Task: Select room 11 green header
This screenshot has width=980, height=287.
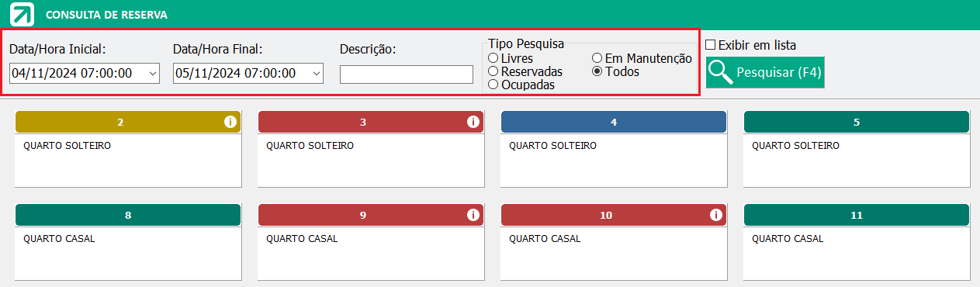Action: [x=857, y=215]
